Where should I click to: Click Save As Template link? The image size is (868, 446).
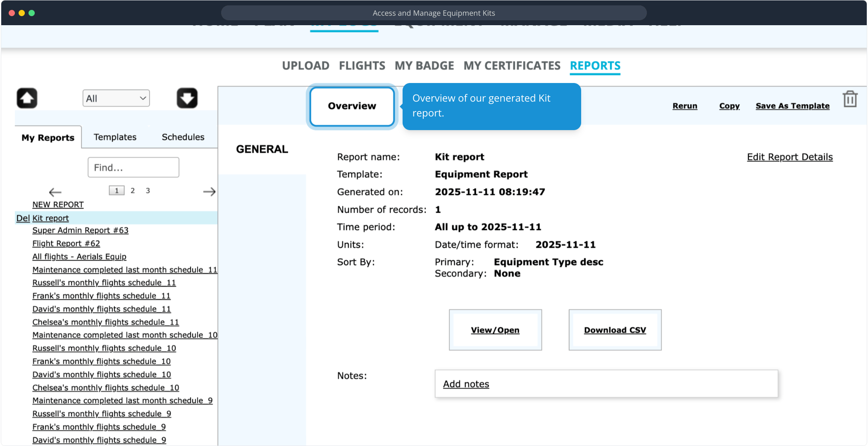coord(792,106)
